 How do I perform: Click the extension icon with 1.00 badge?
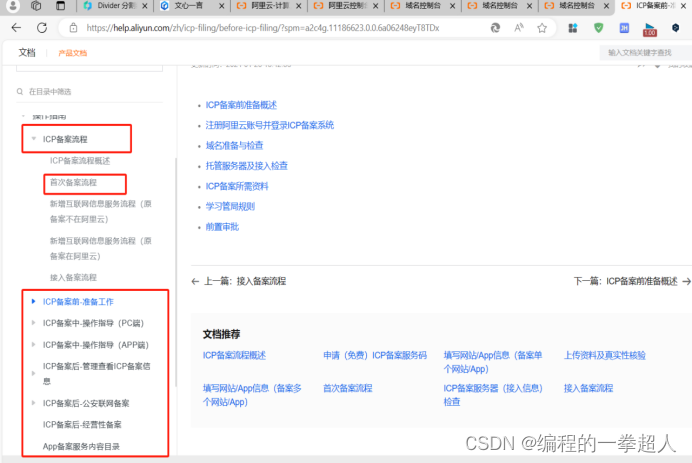[650, 30]
